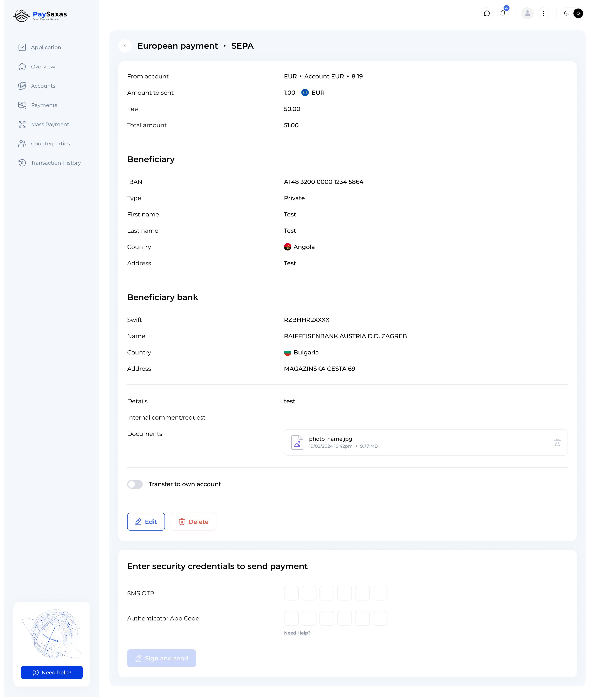
Task: Click the Edit button
Action: (146, 522)
